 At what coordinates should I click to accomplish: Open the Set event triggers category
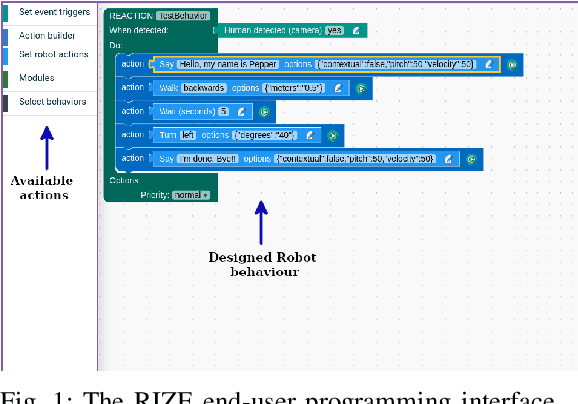[x=50, y=12]
